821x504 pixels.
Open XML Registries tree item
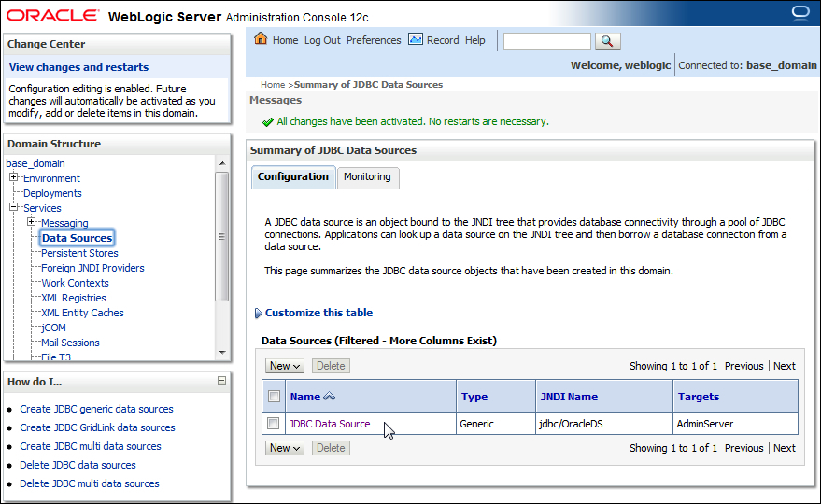[x=73, y=298]
